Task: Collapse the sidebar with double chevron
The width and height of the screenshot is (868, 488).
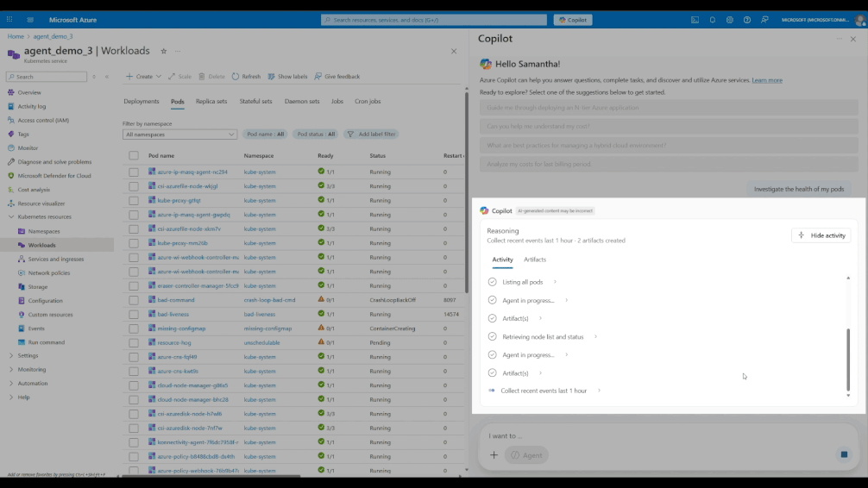Action: pyautogui.click(x=107, y=77)
